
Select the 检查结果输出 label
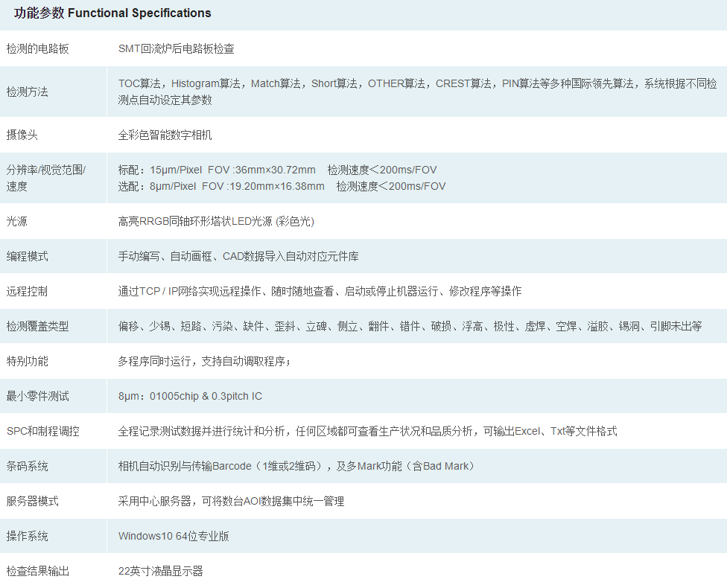coord(37,571)
